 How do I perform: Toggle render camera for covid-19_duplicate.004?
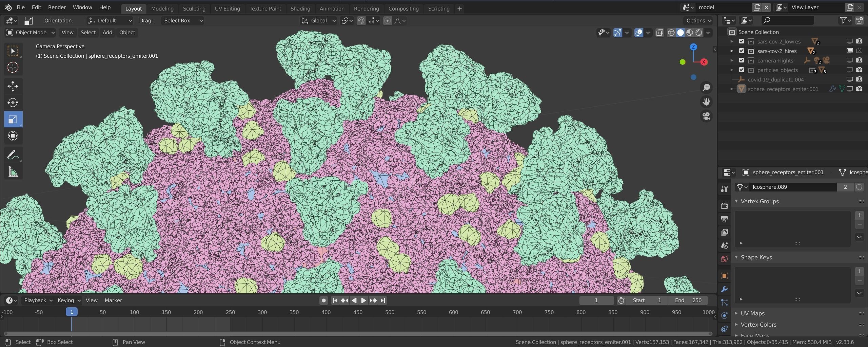(x=859, y=79)
